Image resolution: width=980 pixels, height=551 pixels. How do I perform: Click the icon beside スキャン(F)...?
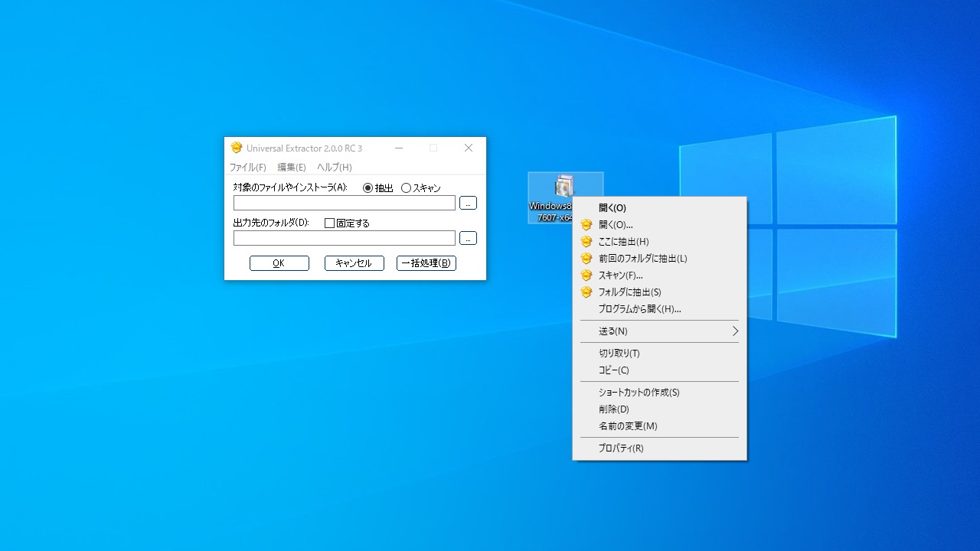pos(586,275)
